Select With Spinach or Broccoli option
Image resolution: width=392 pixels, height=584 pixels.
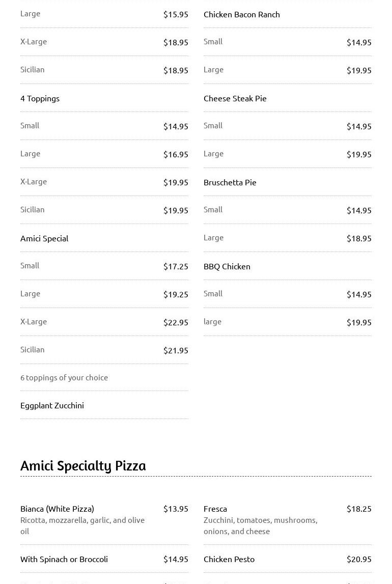coord(64,559)
